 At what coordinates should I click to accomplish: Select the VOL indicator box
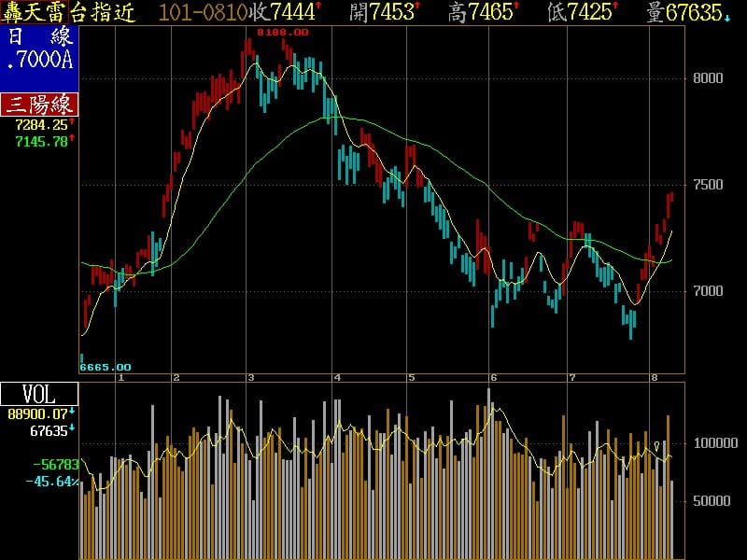coord(38,395)
